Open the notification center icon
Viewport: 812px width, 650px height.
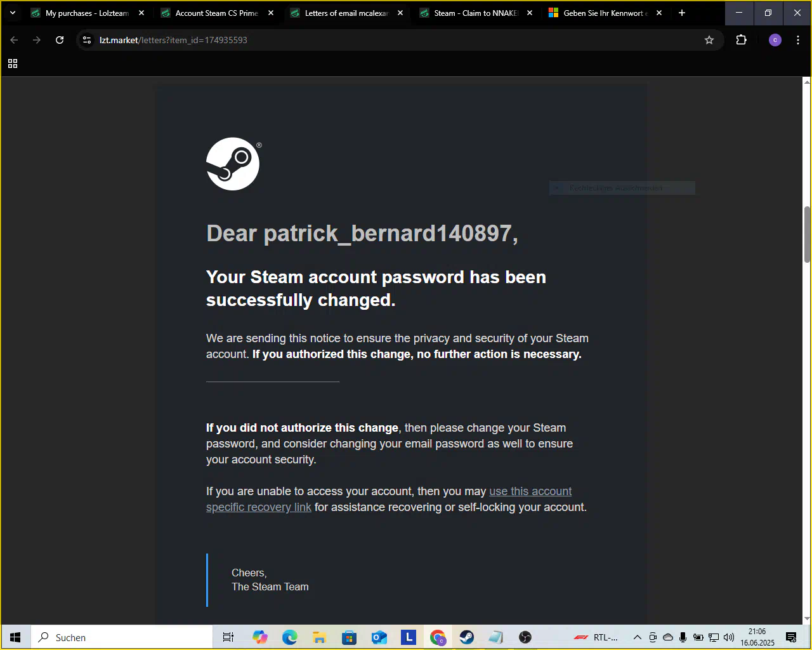791,637
